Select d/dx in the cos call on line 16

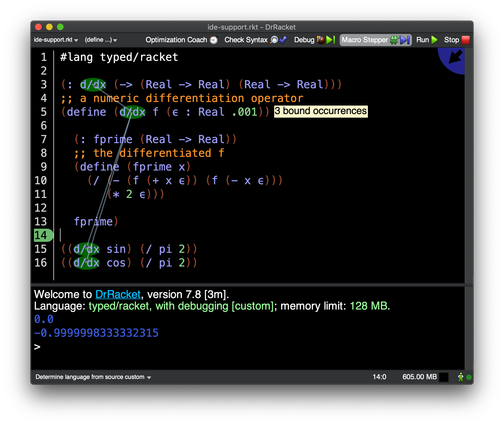coord(87,263)
